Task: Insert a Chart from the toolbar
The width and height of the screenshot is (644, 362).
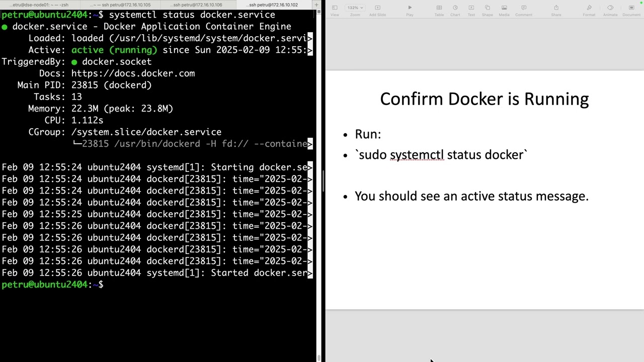Action: pyautogui.click(x=455, y=10)
